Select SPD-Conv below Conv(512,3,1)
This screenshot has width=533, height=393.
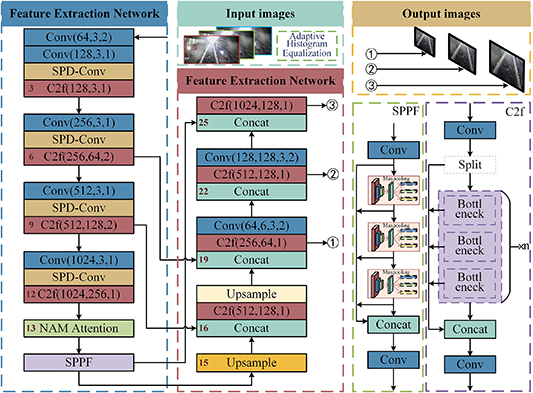click(79, 208)
